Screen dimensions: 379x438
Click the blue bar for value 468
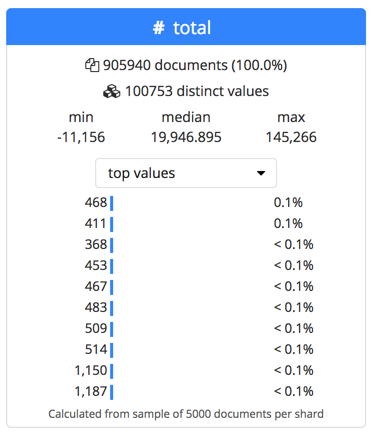coord(112,203)
